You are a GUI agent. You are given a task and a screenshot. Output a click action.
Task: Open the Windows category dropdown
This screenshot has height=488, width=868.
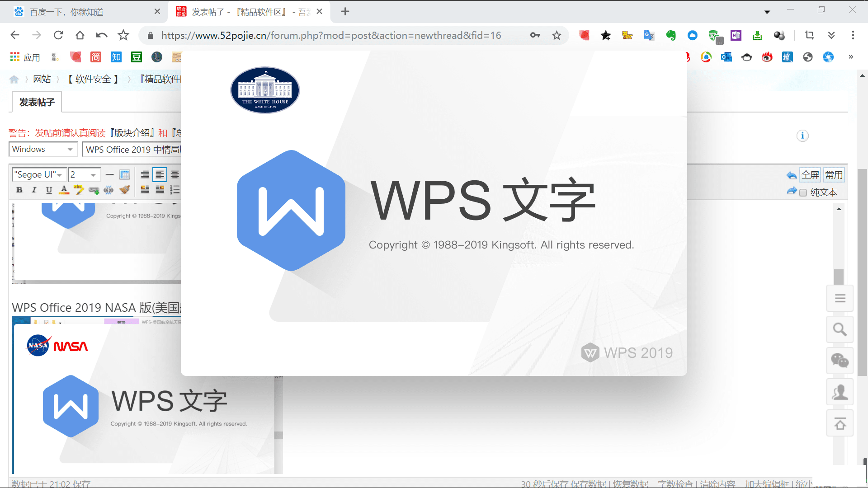(x=43, y=149)
